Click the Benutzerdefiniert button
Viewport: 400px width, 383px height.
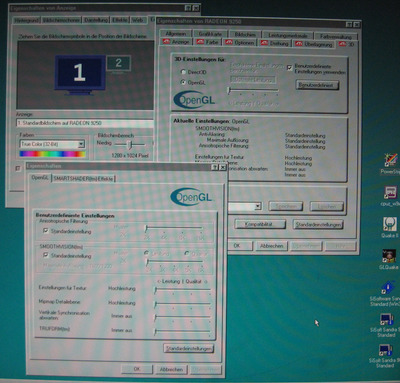317,85
